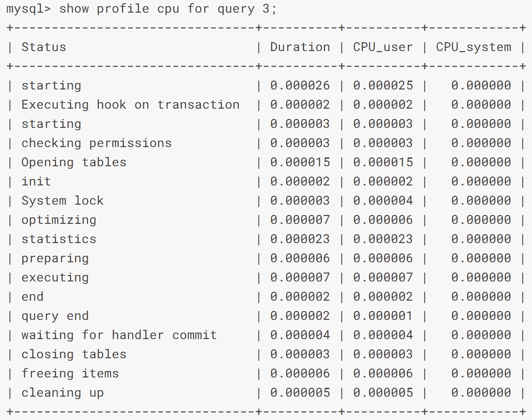
Task: Click the 'Executing hook on transaction' row label
Action: [x=130, y=105]
